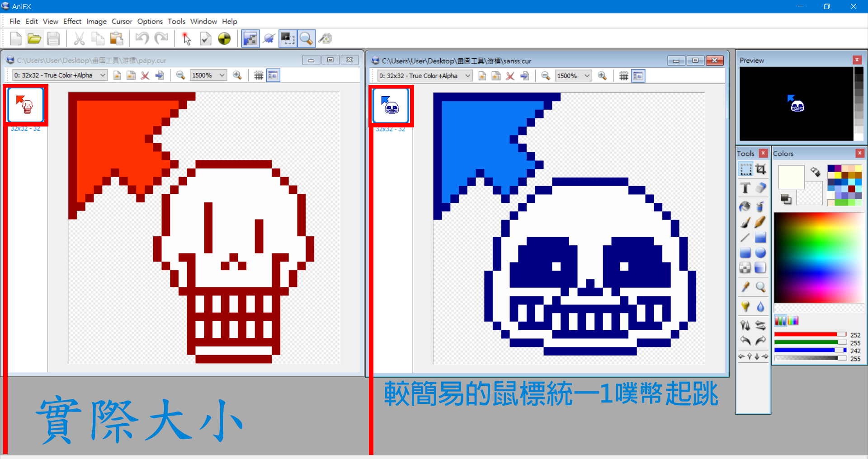
Task: Toggle the Tools selection-window button in toolbar
Action: coord(288,39)
